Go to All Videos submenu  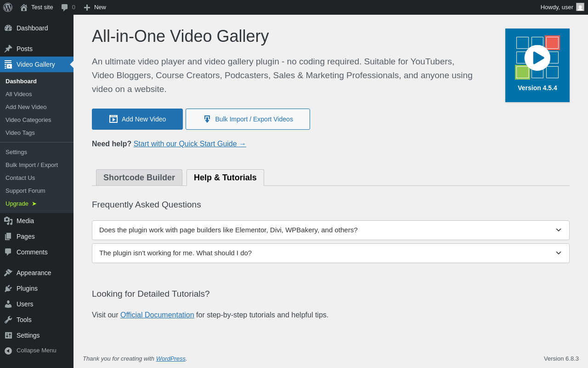pos(19,94)
